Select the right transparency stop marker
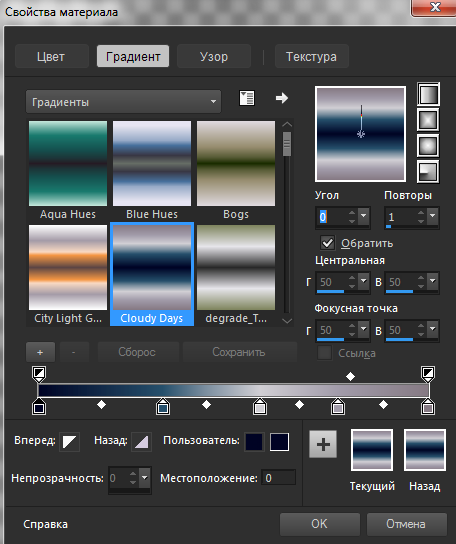Screen dimensions: 456x544 428,374
